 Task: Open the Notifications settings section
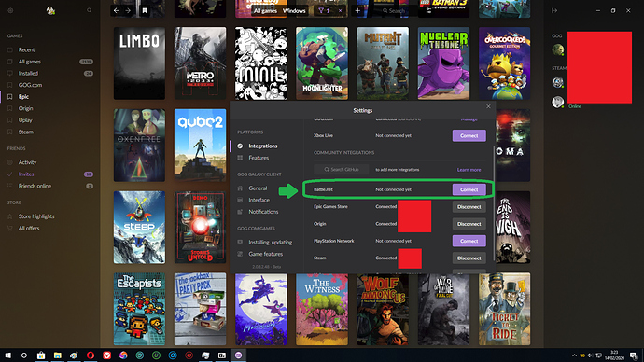click(263, 212)
